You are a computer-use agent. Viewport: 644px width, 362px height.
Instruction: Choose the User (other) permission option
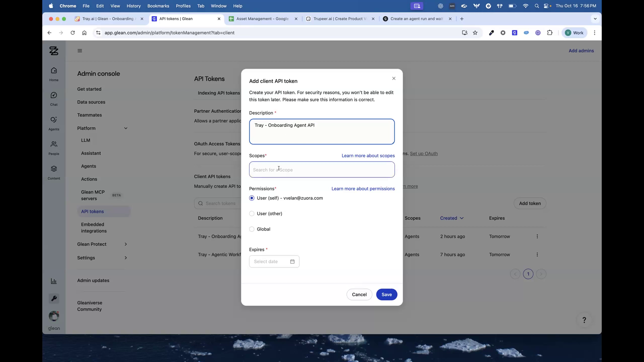click(252, 213)
